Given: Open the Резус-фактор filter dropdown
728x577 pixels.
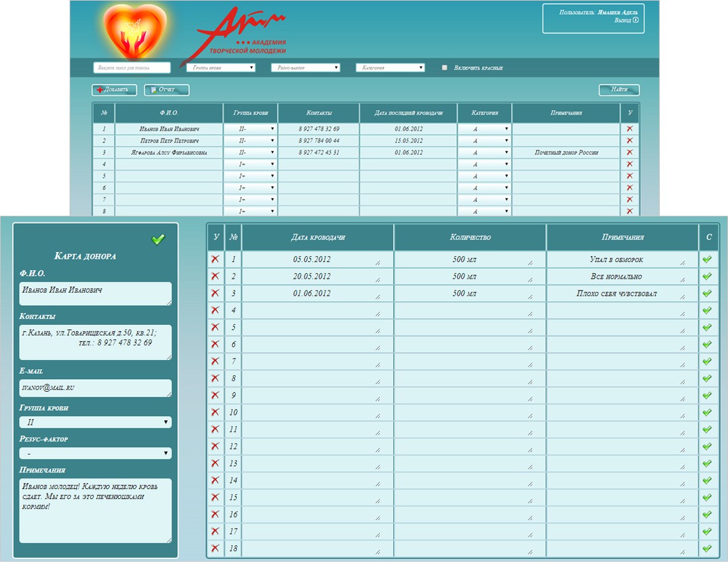Looking at the screenshot, I should 306,67.
